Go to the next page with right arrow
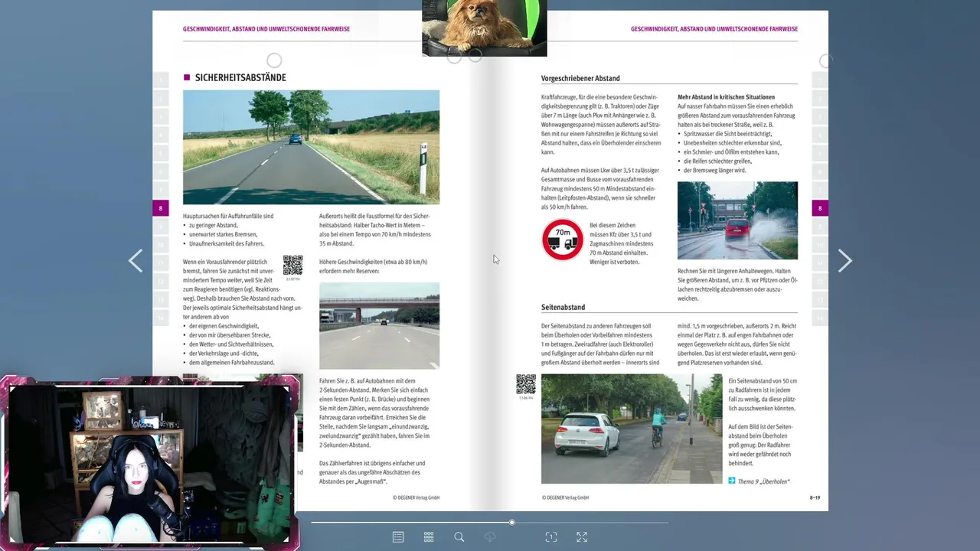Viewport: 980px width, 551px height. [x=844, y=261]
